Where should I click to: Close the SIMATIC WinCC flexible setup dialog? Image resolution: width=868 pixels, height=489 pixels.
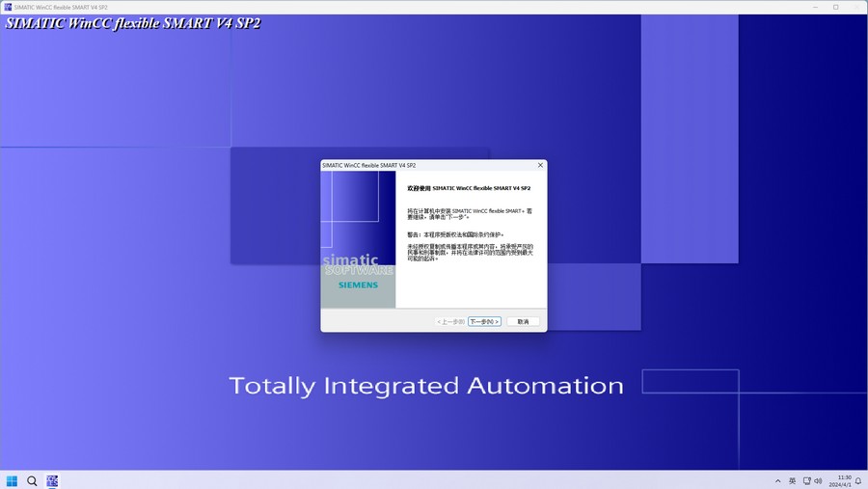pyautogui.click(x=540, y=165)
